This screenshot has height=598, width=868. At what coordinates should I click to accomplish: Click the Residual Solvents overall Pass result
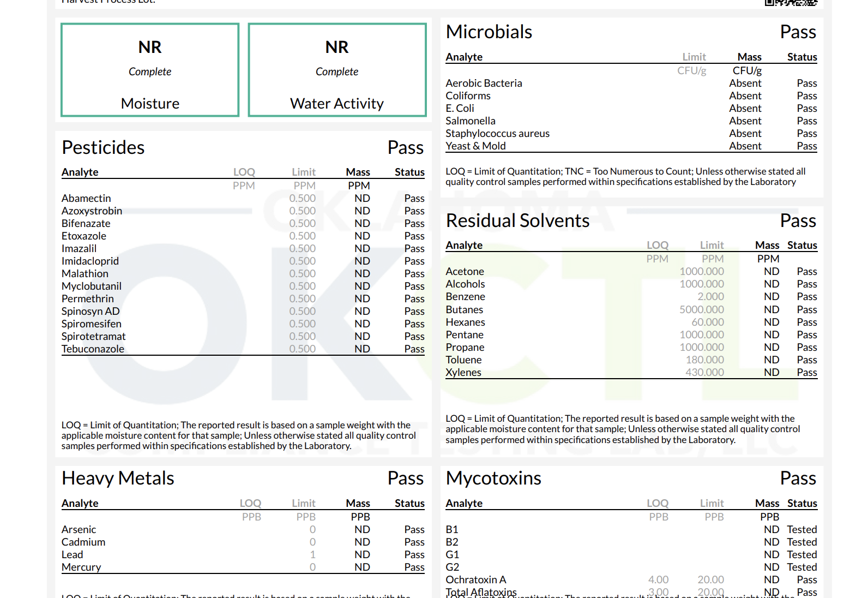[798, 220]
